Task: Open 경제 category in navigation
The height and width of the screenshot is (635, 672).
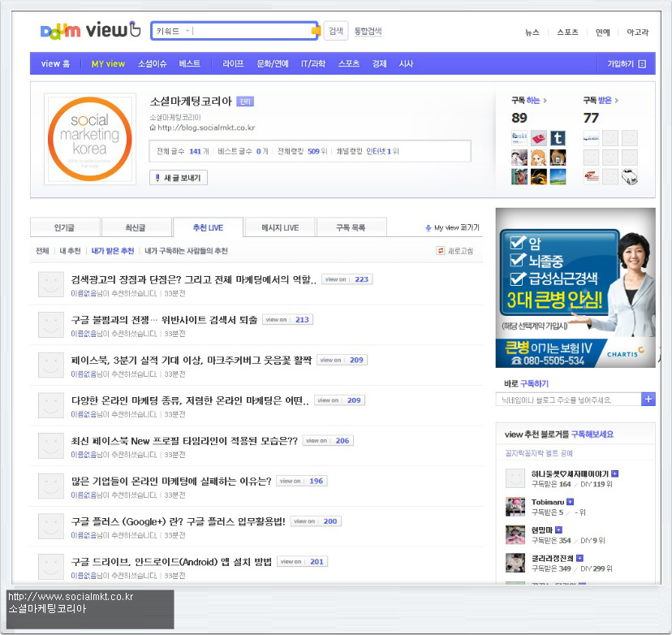Action: 379,64
